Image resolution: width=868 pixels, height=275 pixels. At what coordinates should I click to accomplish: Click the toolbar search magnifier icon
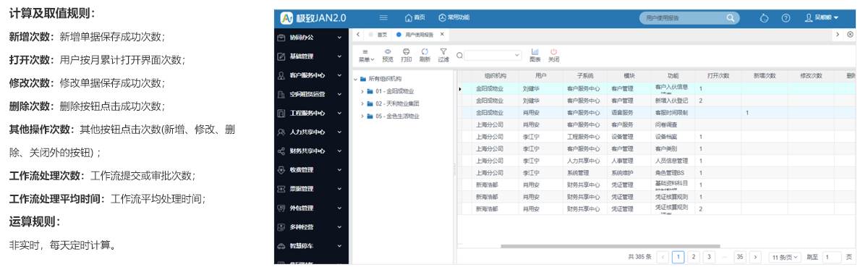[x=459, y=55]
